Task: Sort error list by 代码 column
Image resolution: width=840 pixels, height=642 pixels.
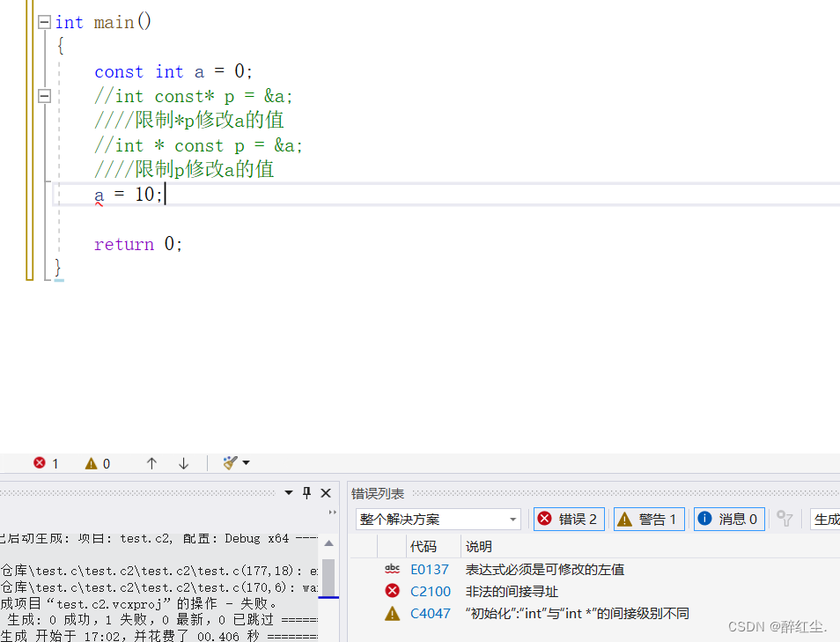Action: click(x=424, y=546)
